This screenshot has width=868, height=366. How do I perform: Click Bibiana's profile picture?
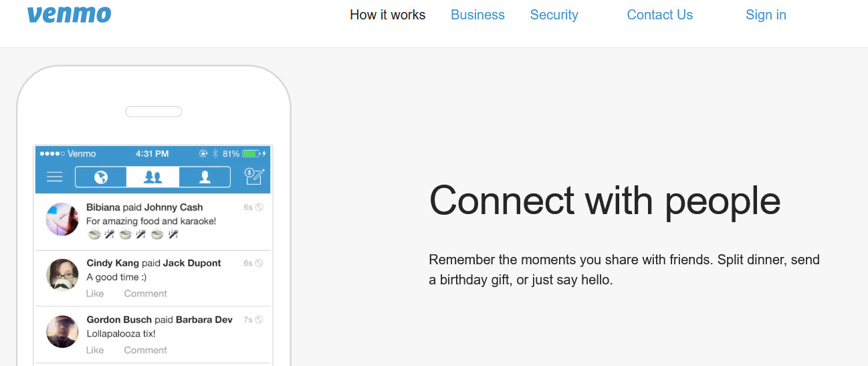tap(62, 219)
